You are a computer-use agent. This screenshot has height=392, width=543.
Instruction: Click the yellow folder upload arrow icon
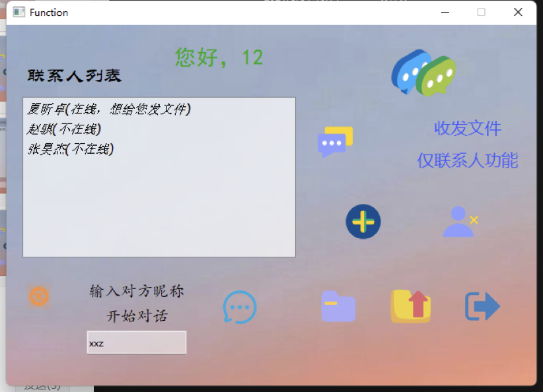tap(411, 306)
